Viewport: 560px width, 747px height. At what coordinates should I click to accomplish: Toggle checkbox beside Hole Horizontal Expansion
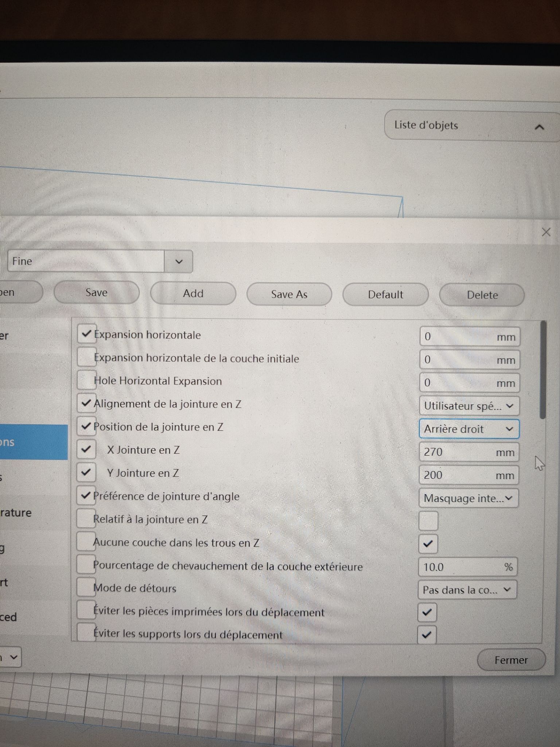[x=86, y=380]
